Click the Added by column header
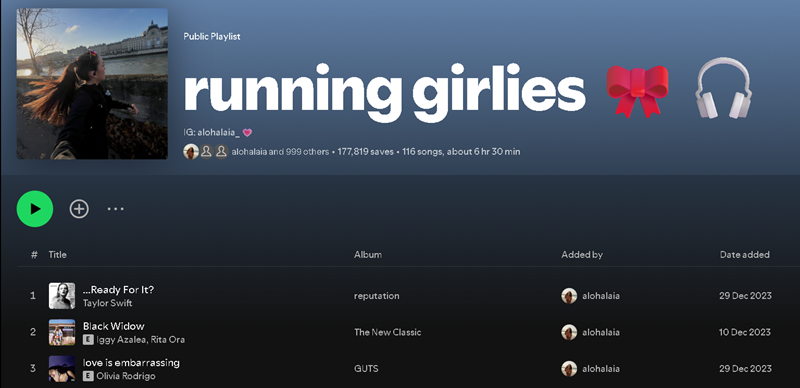800x388 pixels. [582, 254]
